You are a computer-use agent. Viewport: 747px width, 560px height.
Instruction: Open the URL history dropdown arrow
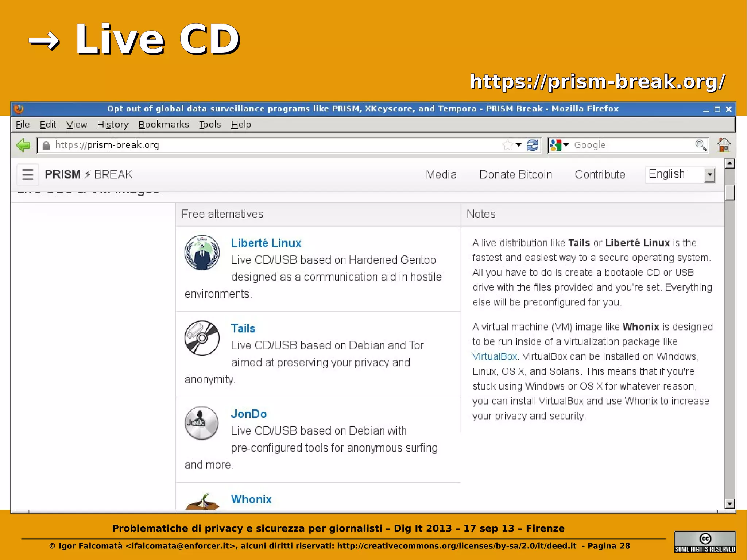click(519, 145)
